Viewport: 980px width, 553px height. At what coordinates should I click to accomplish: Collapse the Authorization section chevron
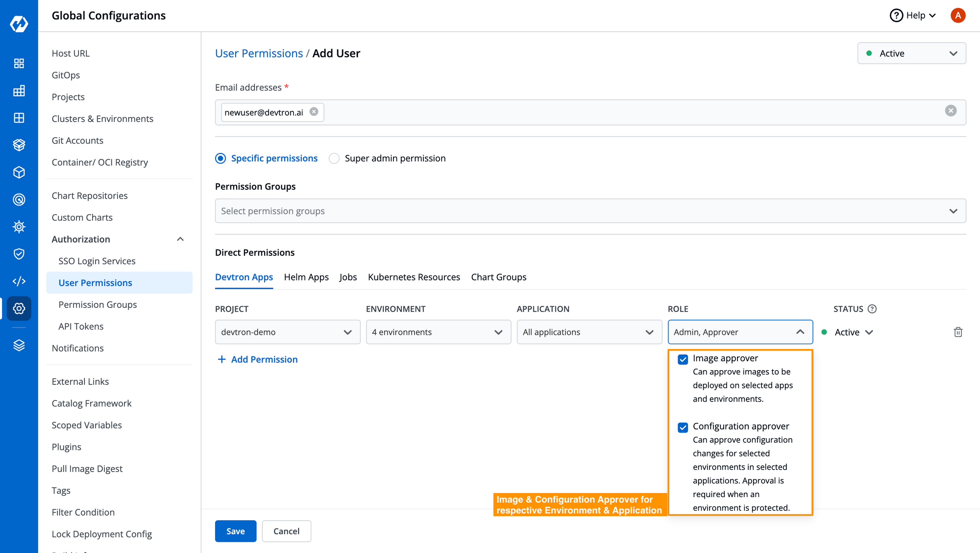180,239
